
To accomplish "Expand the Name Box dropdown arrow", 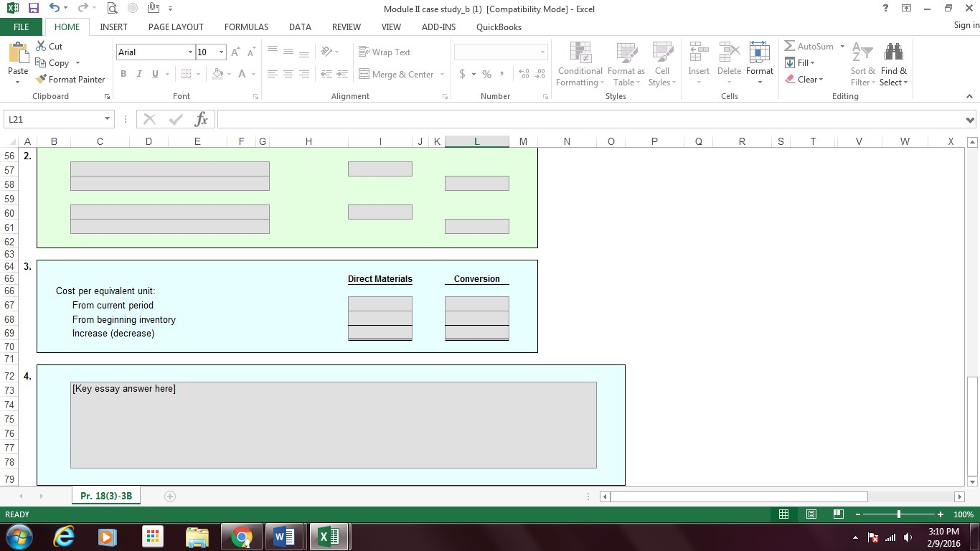I will click(x=107, y=120).
